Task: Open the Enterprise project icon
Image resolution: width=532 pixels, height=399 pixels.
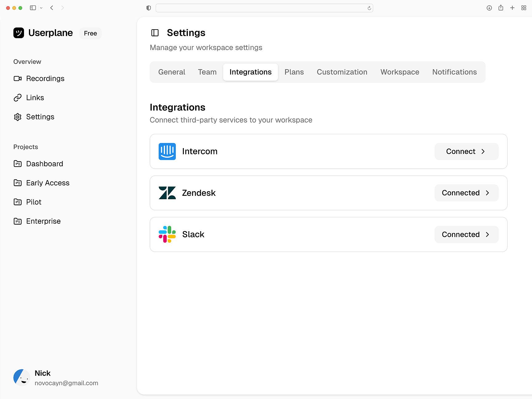Action: click(x=18, y=221)
